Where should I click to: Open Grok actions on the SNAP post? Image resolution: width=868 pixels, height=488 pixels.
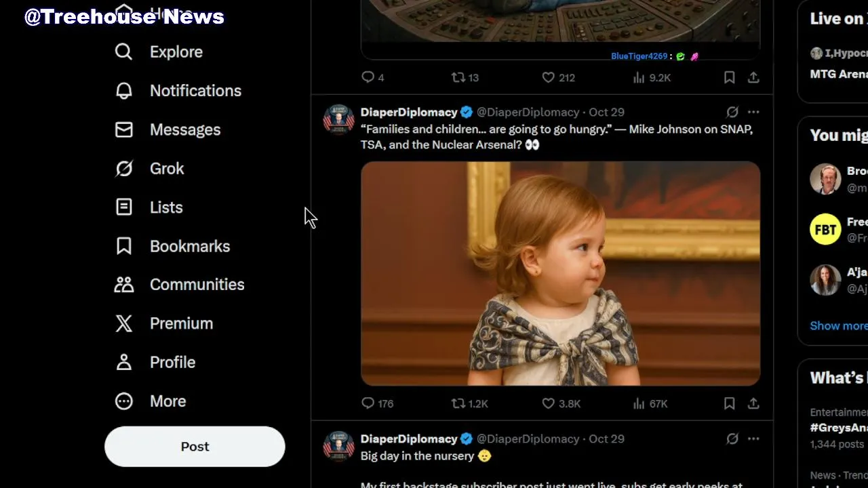(x=732, y=112)
